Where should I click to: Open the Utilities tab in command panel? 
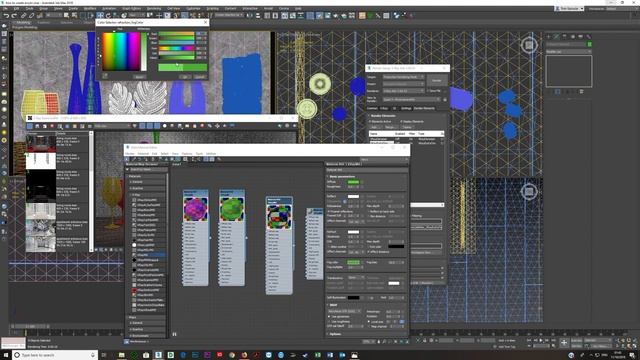[x=589, y=36]
